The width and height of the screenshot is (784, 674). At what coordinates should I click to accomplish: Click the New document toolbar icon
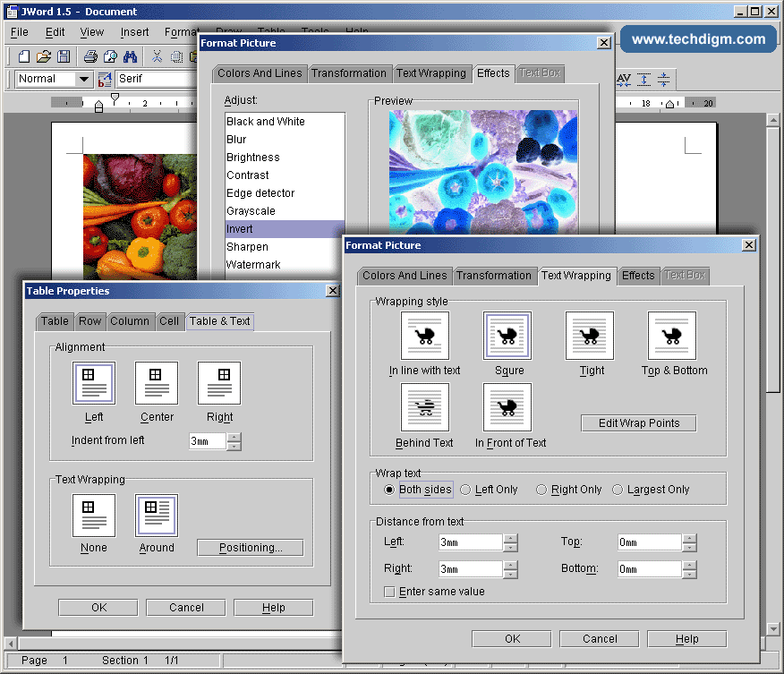(22, 56)
